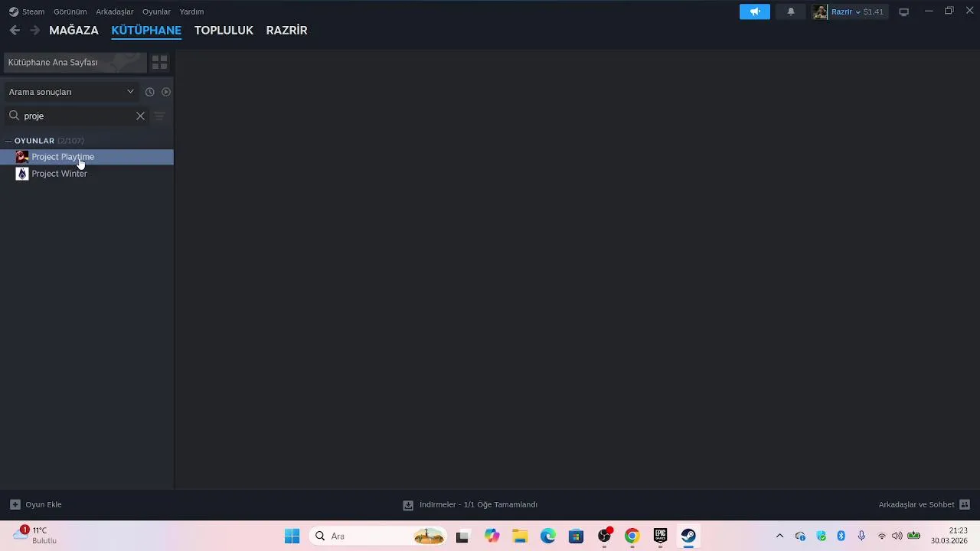Clear the library search text
Image resolution: width=980 pixels, height=551 pixels.
click(x=140, y=116)
